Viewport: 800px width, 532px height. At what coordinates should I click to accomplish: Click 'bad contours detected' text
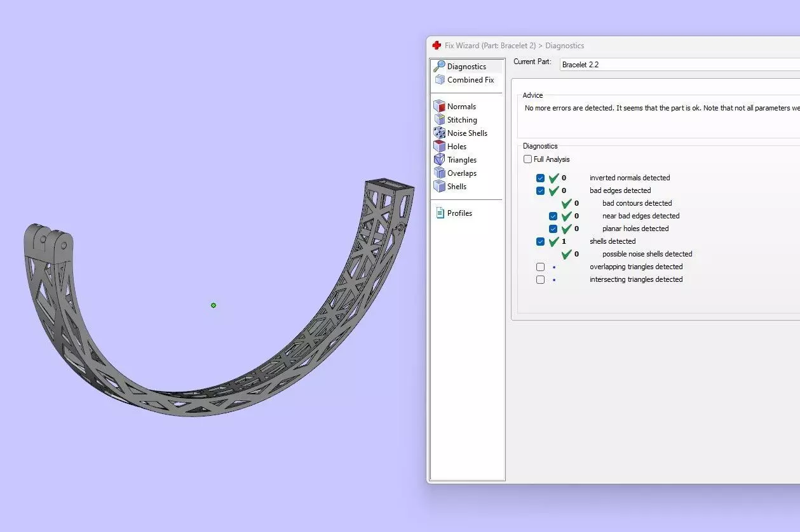click(x=637, y=203)
